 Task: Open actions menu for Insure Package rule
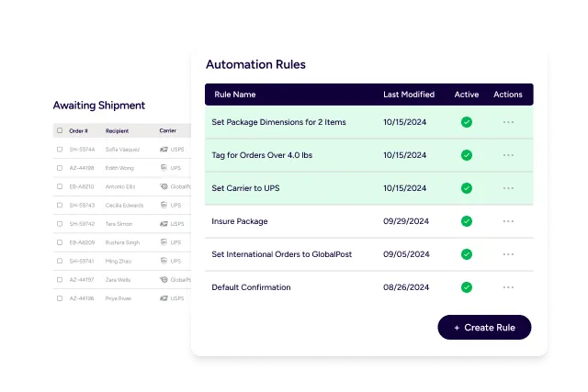pos(508,221)
